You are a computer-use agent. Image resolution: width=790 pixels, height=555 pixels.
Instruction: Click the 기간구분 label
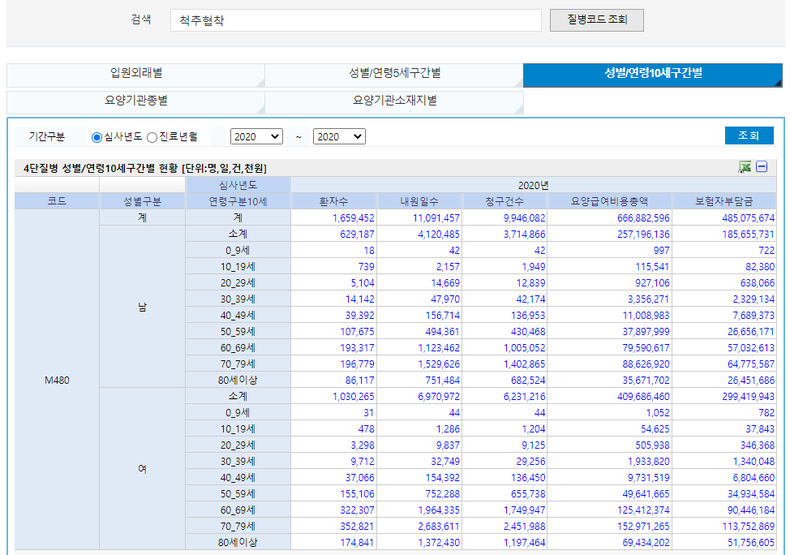point(46,136)
